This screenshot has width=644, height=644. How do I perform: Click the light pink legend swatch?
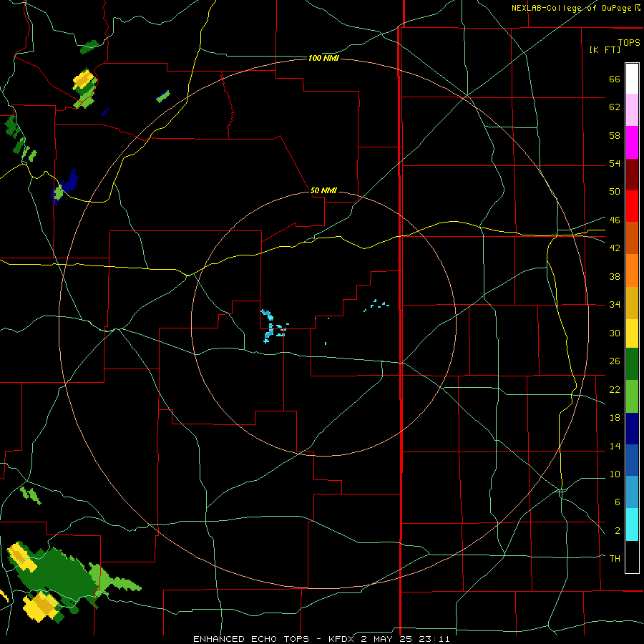(632, 110)
